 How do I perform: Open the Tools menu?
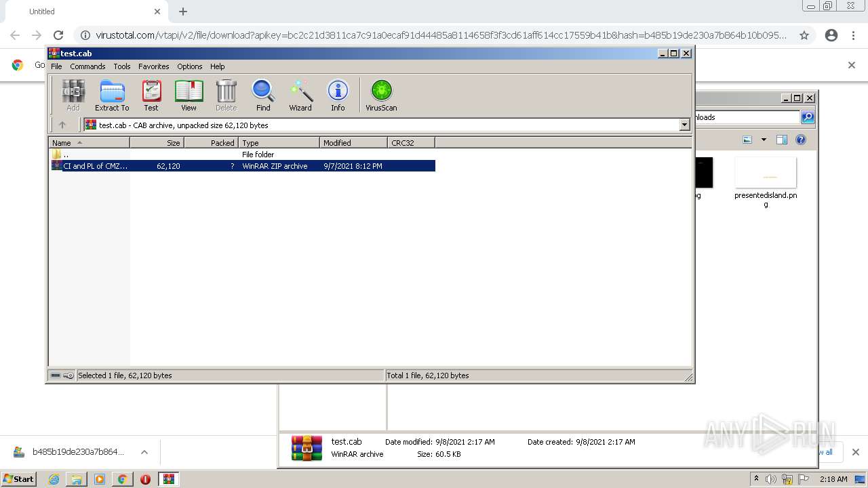pos(122,66)
